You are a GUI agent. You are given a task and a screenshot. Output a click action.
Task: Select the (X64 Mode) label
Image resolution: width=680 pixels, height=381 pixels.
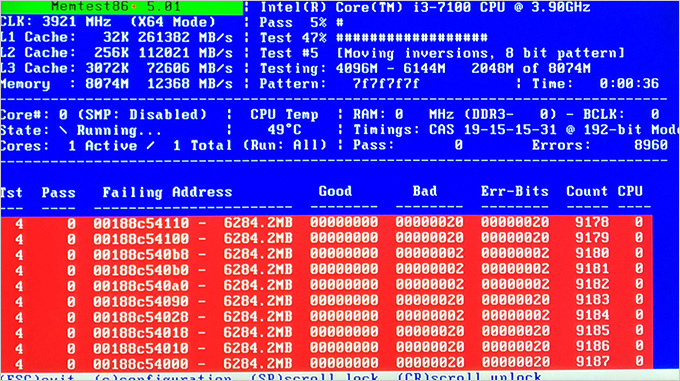(173, 22)
